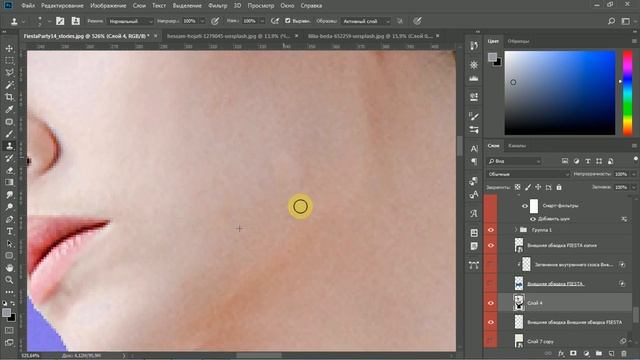The width and height of the screenshot is (640, 360).
Task: Click the search magnifier icon at top right
Action: pos(611,21)
